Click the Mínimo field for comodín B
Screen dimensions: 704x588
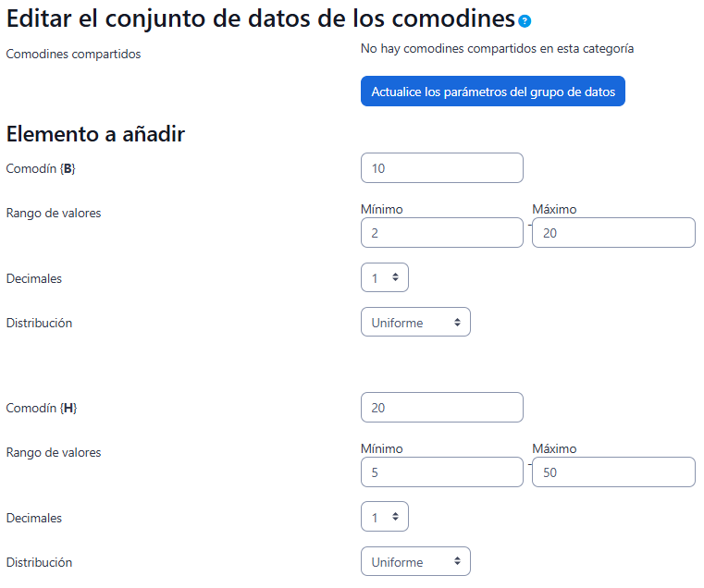pyautogui.click(x=441, y=233)
